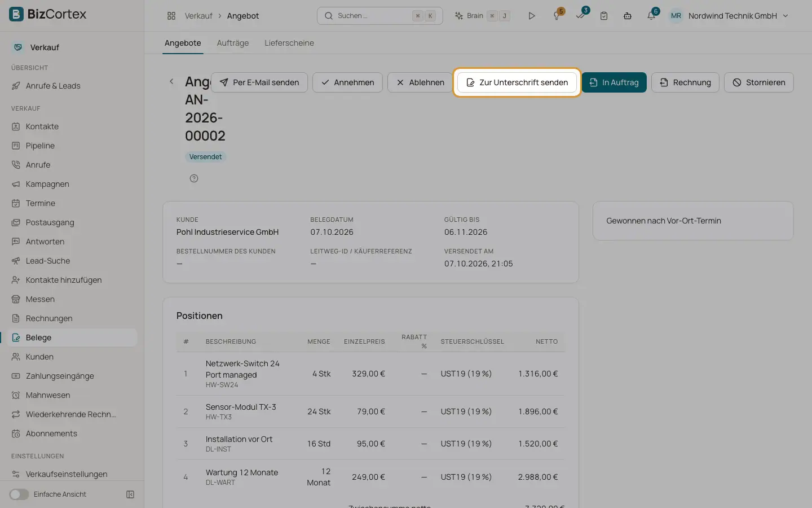Screen dimensions: 812x508
Task: Click the Annehmen button
Action: tap(347, 82)
